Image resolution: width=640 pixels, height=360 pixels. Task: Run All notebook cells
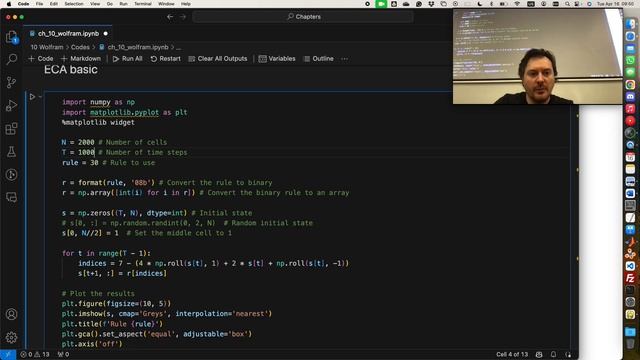(x=127, y=59)
